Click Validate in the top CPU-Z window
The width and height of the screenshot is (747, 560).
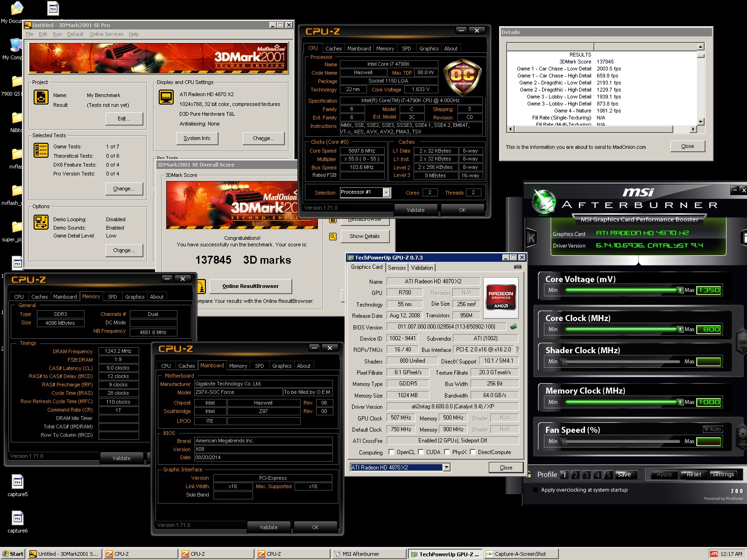pos(416,210)
